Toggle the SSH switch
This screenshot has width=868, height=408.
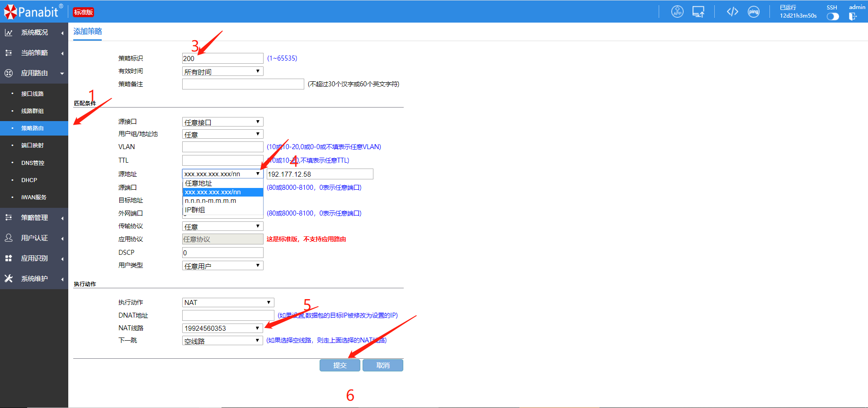[832, 16]
